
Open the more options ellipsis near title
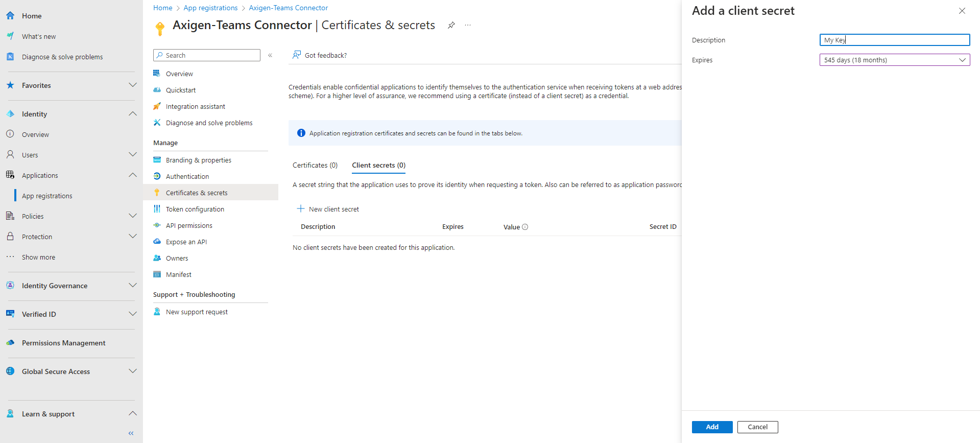click(468, 25)
